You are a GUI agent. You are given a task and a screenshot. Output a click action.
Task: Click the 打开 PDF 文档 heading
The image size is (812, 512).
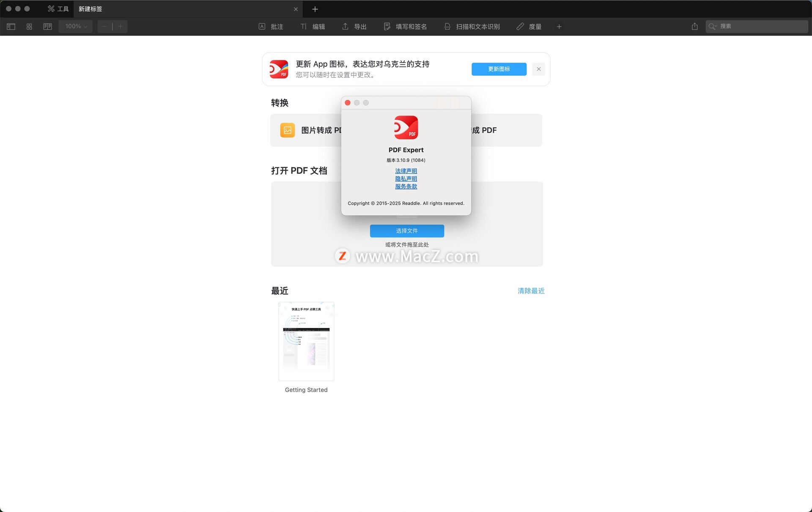click(x=299, y=171)
